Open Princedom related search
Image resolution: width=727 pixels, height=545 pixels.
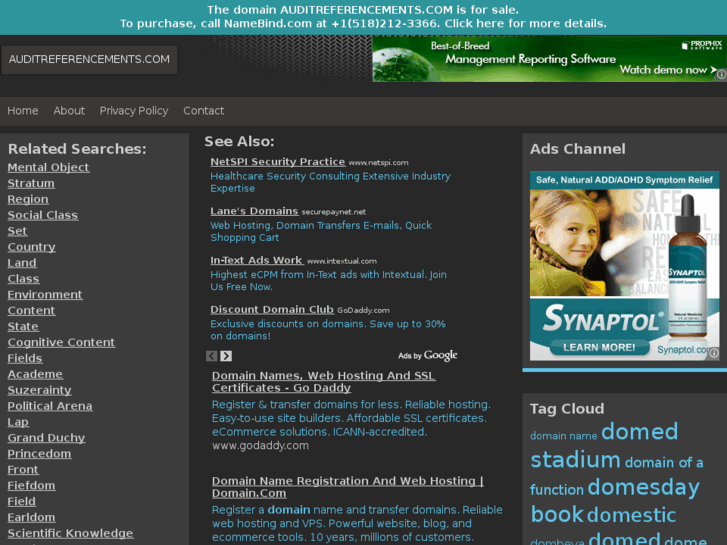point(39,454)
